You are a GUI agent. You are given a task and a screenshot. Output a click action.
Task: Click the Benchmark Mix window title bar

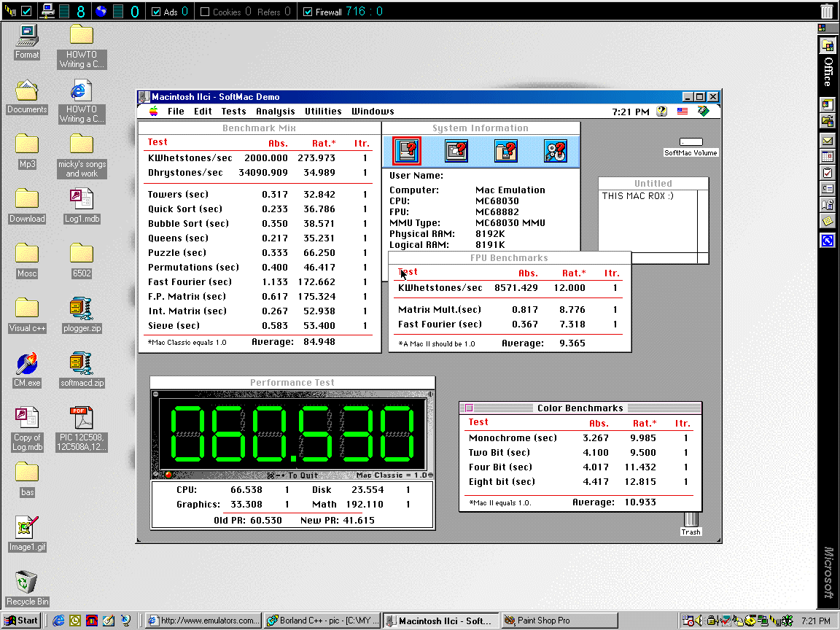point(260,128)
